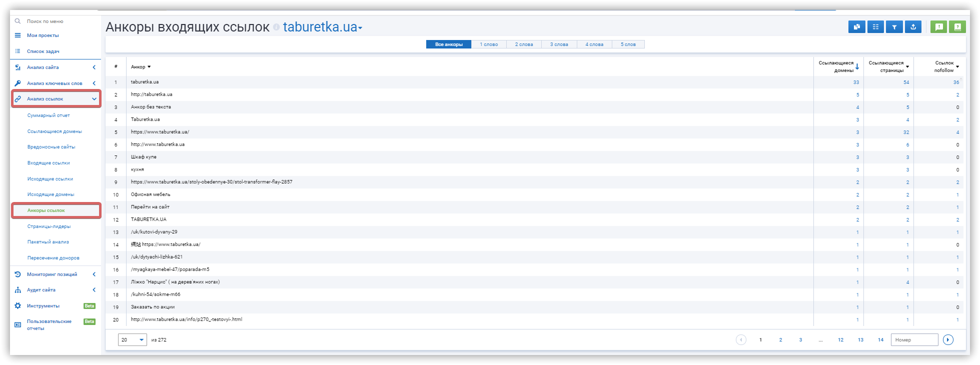
Task: Click the info icon beside the page title
Action: coord(276,27)
